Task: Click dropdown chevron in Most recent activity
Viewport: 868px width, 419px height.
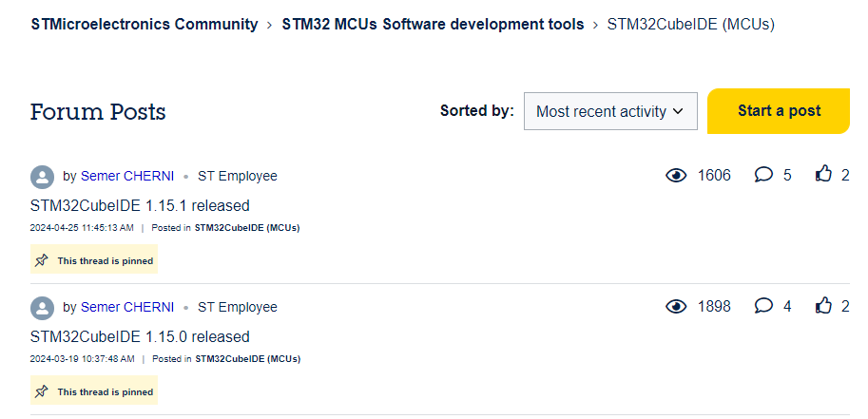Action: coord(678,111)
